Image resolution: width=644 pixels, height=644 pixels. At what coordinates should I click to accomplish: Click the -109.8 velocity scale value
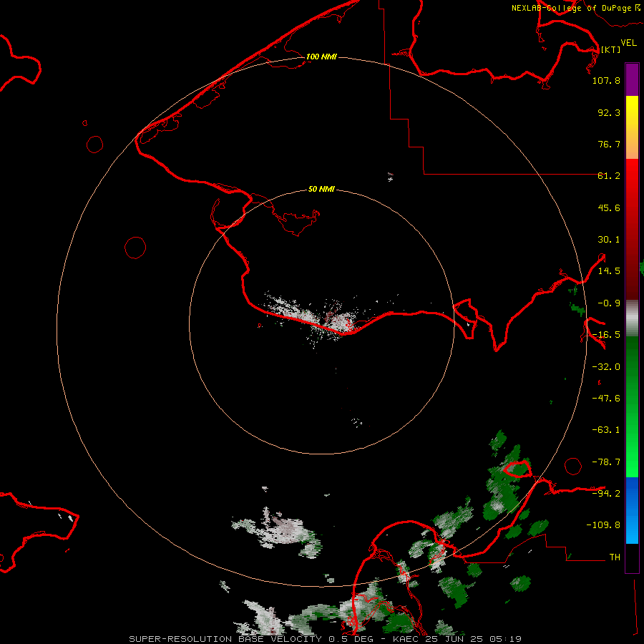click(603, 525)
